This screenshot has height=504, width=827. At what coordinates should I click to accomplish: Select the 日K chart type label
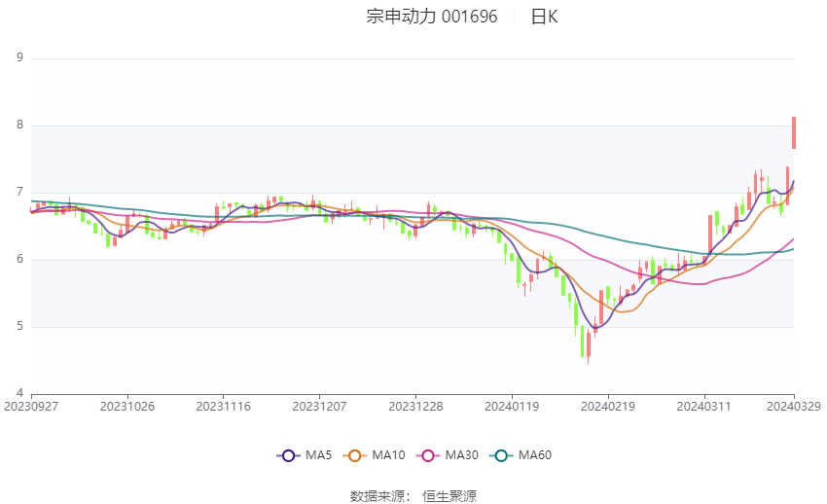[x=544, y=17]
